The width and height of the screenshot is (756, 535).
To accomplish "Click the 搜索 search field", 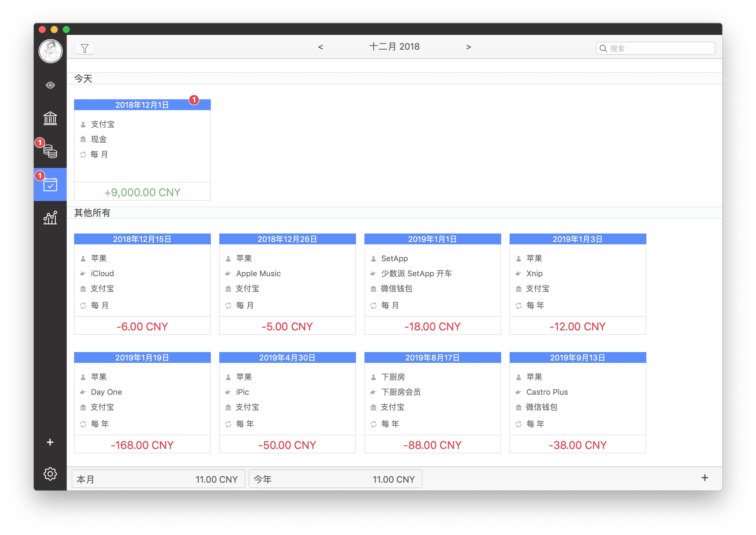I will 655,48.
